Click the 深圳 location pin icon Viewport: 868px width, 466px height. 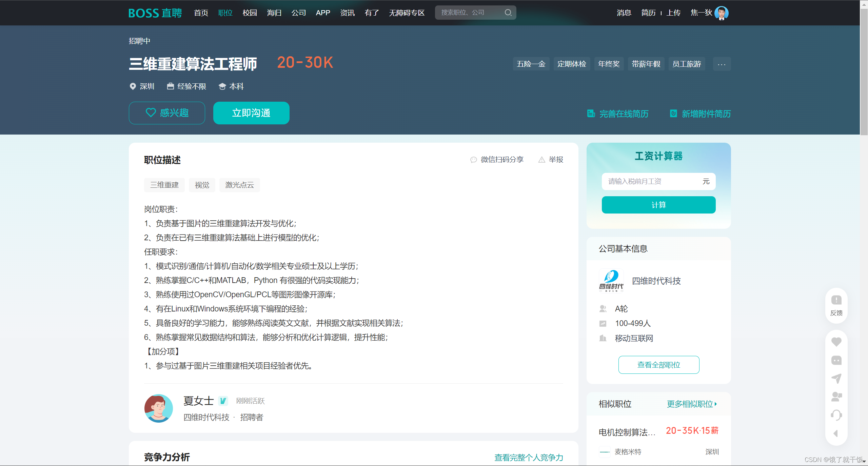[x=133, y=86]
